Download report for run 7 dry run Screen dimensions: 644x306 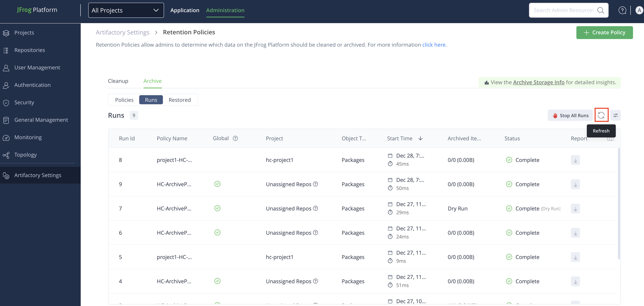pyautogui.click(x=575, y=209)
